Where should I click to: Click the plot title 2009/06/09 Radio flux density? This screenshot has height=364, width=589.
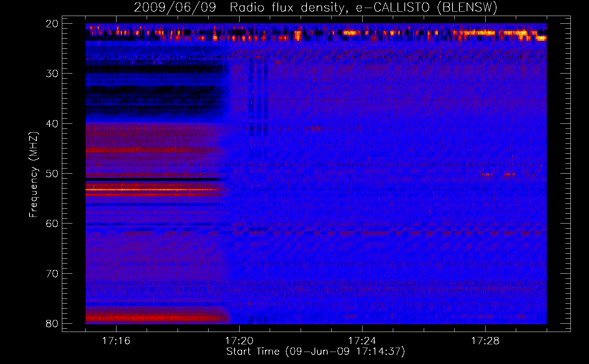(316, 7)
